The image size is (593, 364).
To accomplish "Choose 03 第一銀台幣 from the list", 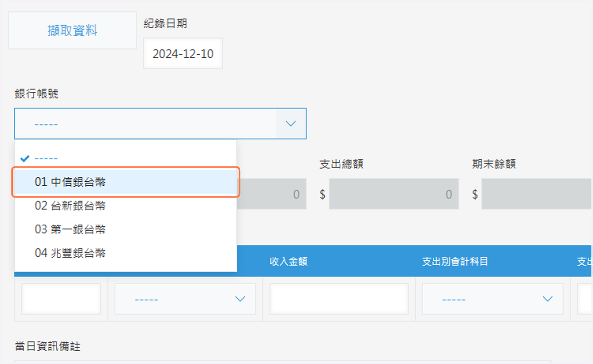I will pos(126,229).
